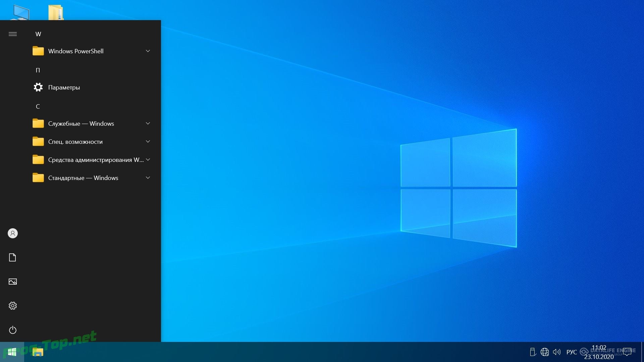
Task: Open the volume speaker tray icon
Action: 557,352
